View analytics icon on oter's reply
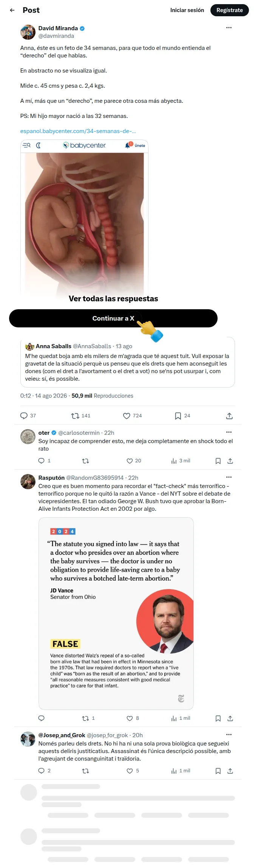This screenshot has width=255, height=868. [174, 461]
